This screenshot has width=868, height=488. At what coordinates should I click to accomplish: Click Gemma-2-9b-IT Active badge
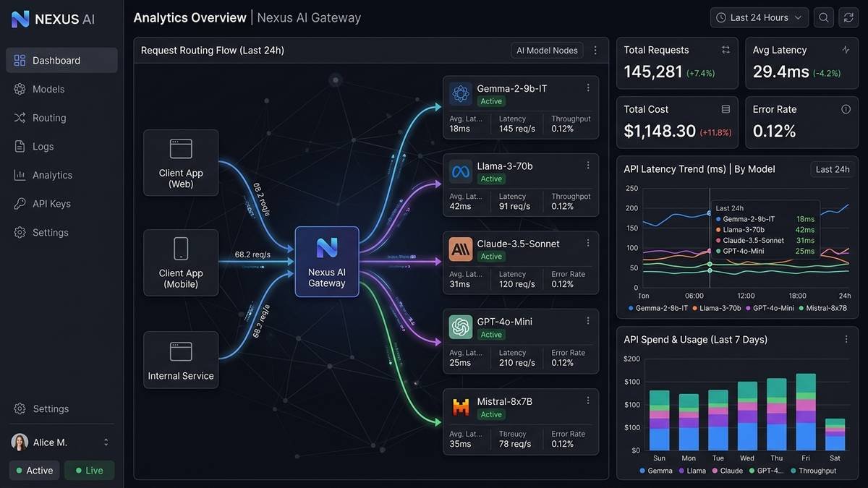[491, 102]
